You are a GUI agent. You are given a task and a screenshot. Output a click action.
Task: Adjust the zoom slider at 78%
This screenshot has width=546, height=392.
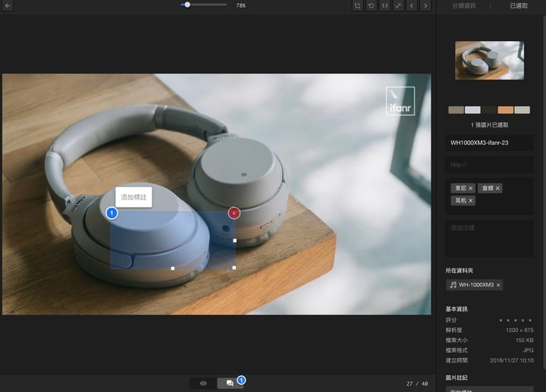tap(187, 5)
